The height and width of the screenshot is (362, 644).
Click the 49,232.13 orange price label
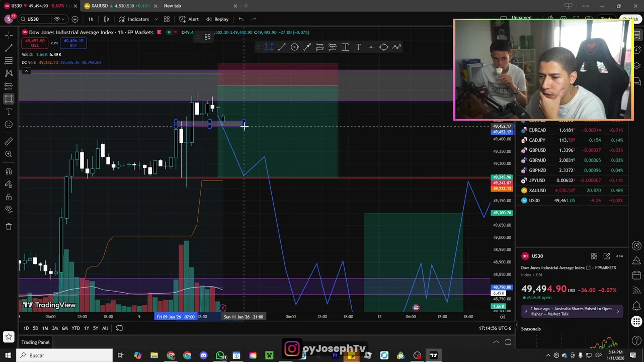(501, 188)
